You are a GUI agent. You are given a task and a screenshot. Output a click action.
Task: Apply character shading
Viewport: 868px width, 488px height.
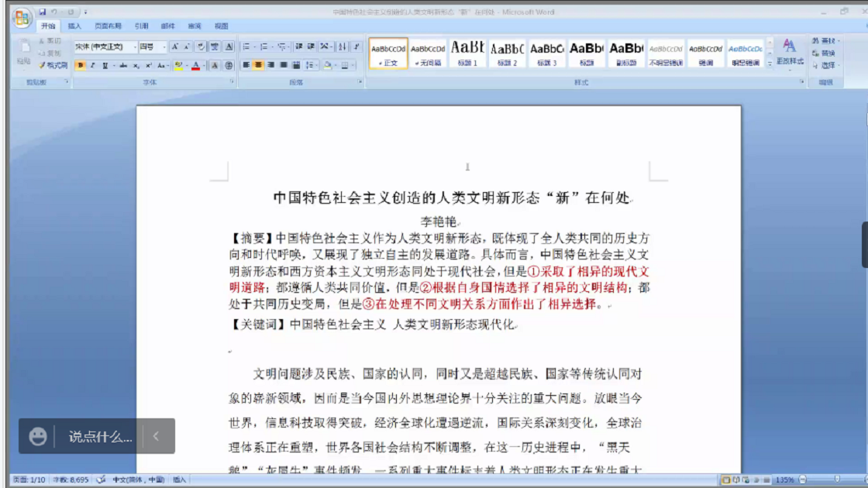click(214, 66)
